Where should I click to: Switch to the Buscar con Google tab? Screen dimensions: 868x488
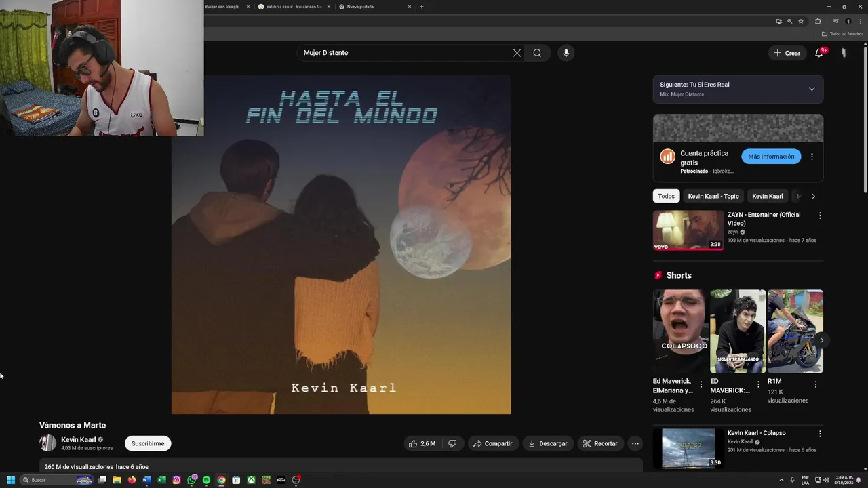click(x=224, y=7)
